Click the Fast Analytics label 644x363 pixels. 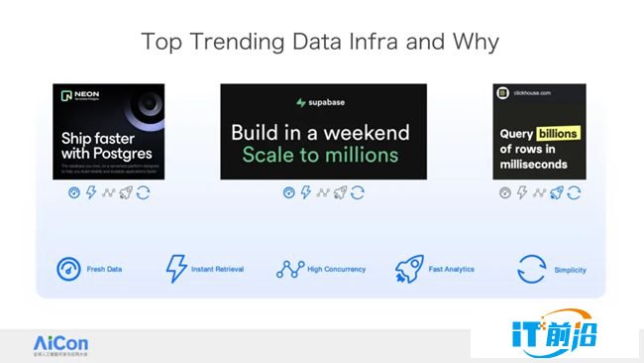pyautogui.click(x=452, y=269)
